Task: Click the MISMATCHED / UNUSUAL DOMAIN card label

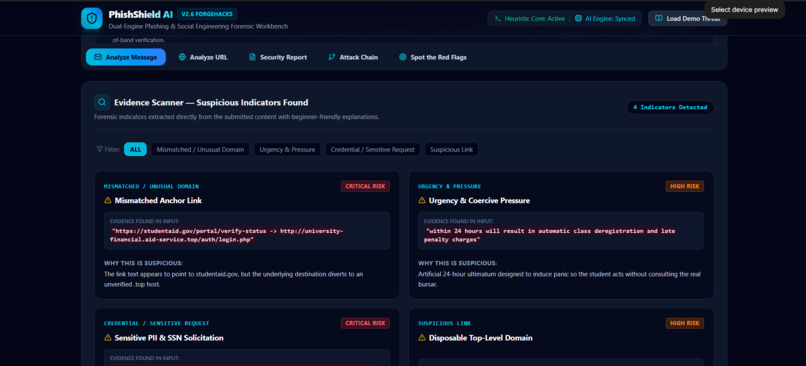Action: 151,186
